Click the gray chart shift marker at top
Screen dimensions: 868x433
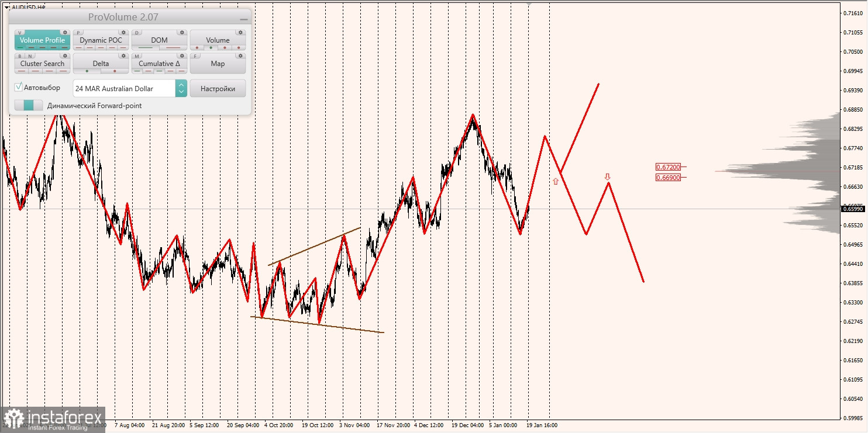[529, 4]
